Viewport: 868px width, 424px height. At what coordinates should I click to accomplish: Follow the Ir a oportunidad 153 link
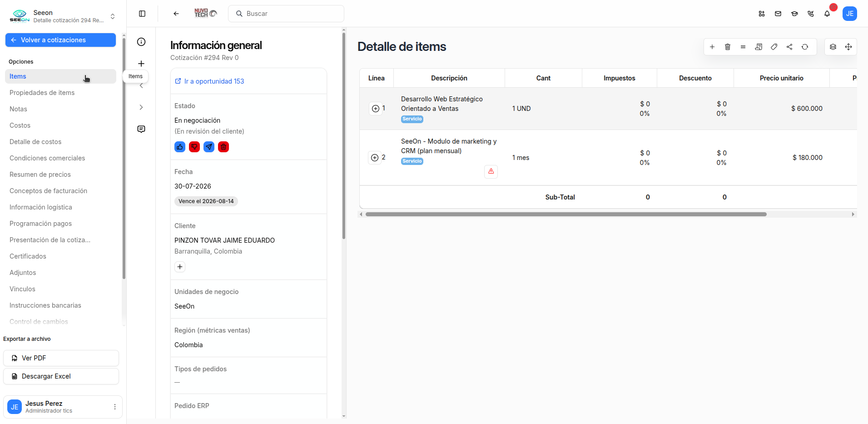tap(209, 81)
